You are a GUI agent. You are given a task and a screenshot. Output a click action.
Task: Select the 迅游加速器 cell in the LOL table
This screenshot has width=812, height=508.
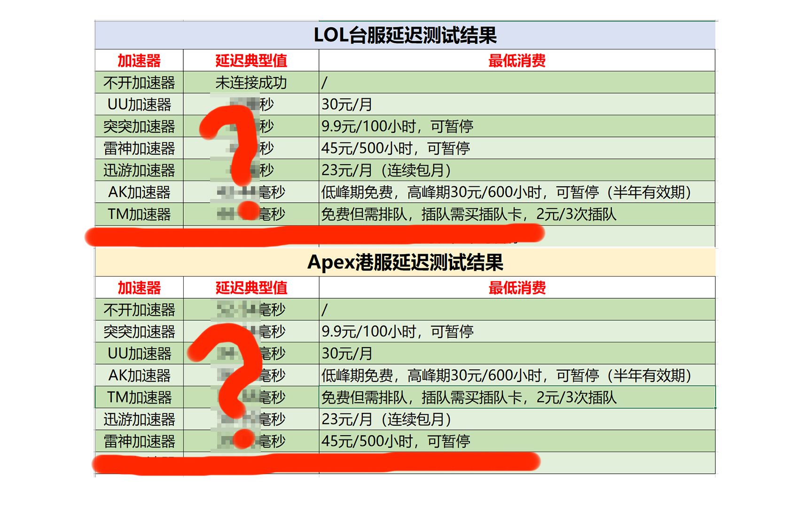click(x=139, y=170)
